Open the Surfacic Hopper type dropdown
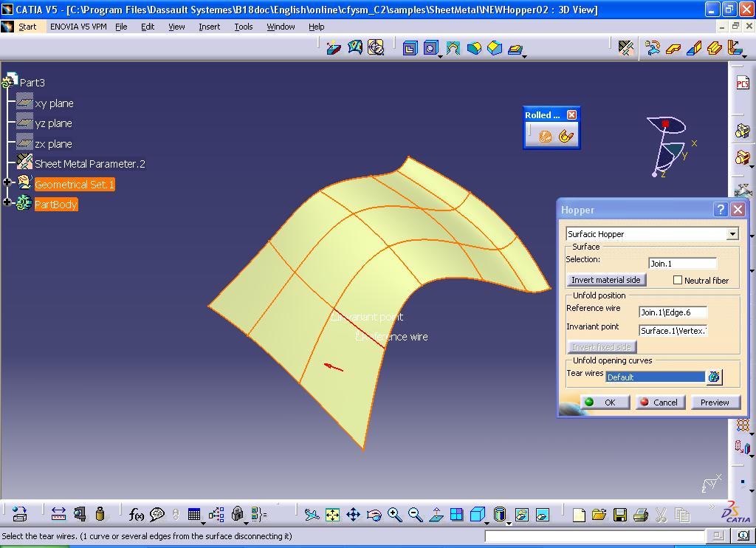756x548 pixels. 732,233
